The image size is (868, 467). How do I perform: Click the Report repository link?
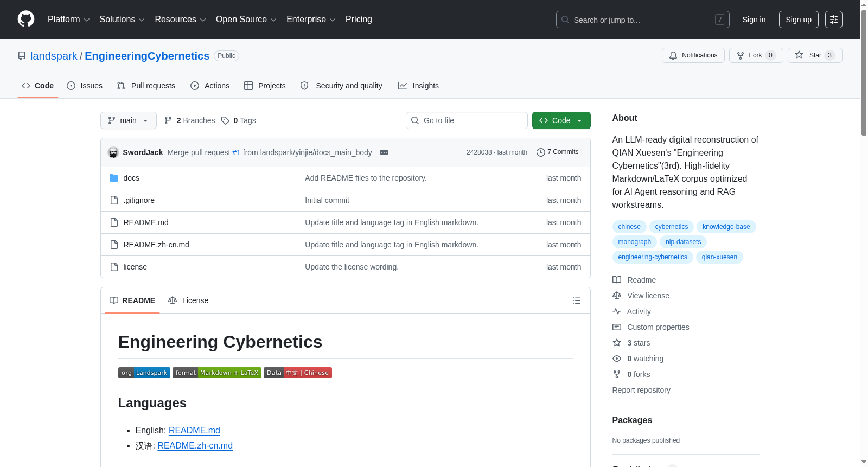tap(641, 390)
